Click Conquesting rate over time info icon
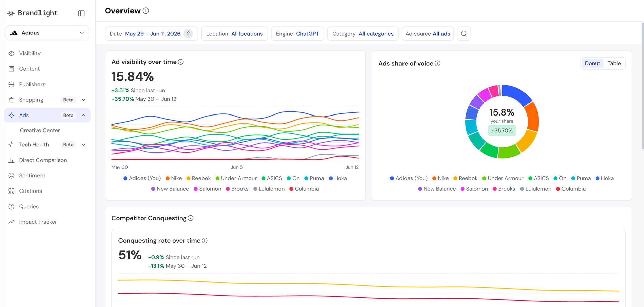 point(205,241)
